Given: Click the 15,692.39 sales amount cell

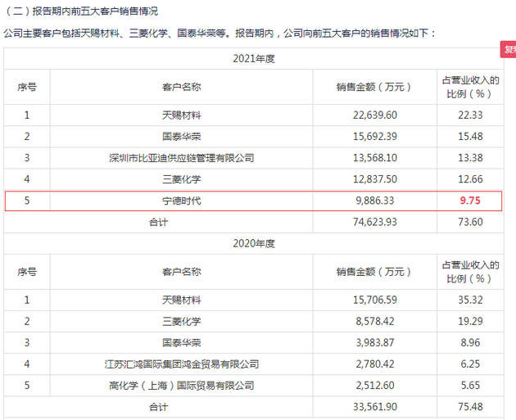Looking at the screenshot, I should (x=374, y=136).
